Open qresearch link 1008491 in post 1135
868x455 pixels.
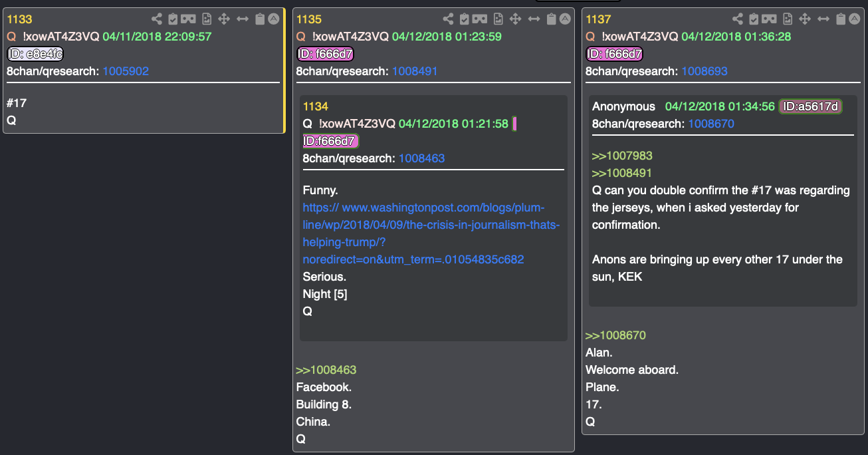pyautogui.click(x=415, y=71)
